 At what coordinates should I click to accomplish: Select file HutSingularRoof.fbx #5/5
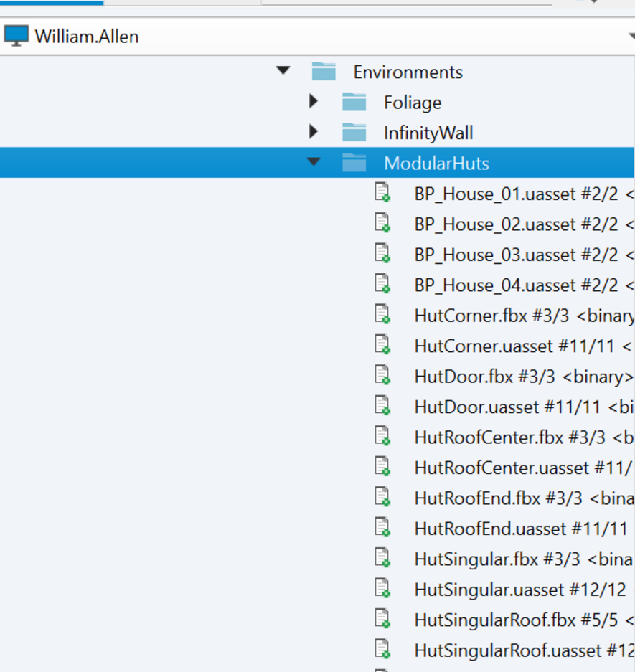(x=516, y=620)
